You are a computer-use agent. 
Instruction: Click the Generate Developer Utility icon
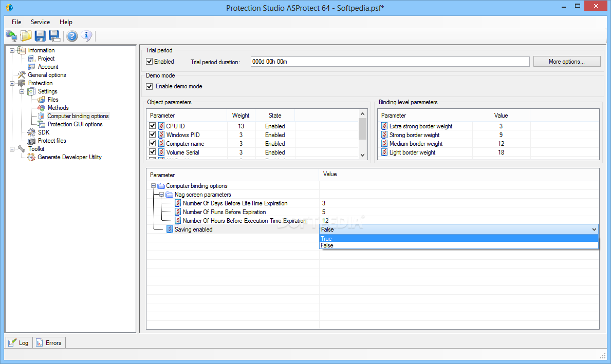coord(31,157)
